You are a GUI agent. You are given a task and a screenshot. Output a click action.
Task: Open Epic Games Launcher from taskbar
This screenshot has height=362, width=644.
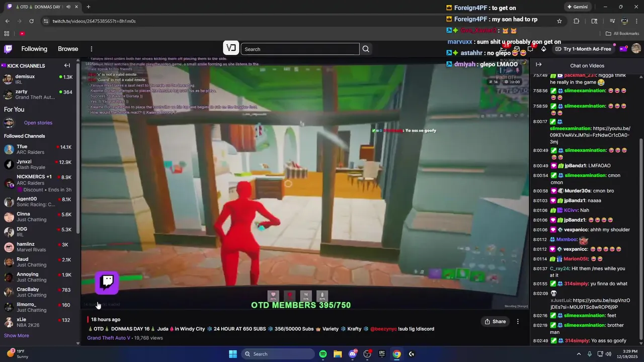[x=382, y=354]
